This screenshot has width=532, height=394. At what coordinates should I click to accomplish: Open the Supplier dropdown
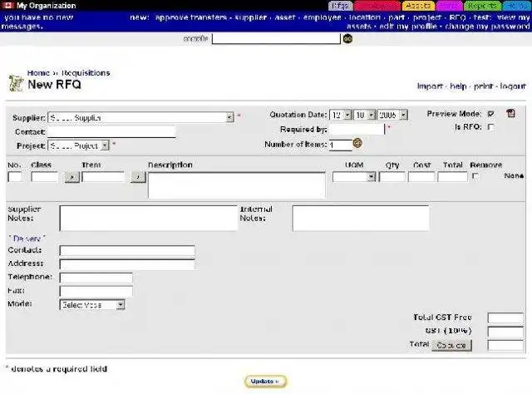pos(141,117)
